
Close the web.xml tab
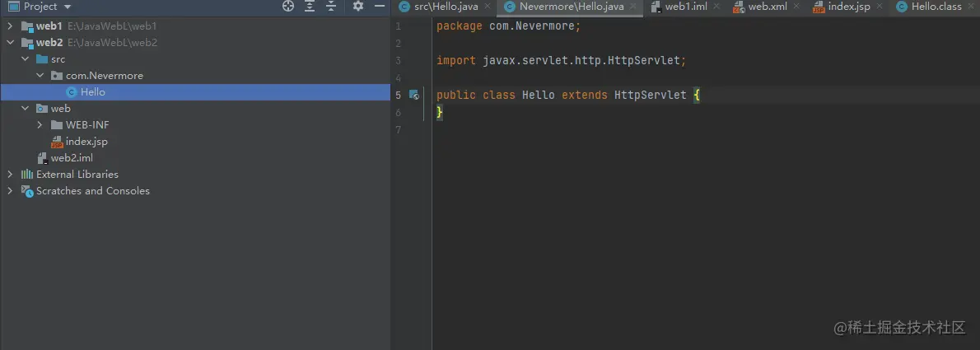click(797, 7)
